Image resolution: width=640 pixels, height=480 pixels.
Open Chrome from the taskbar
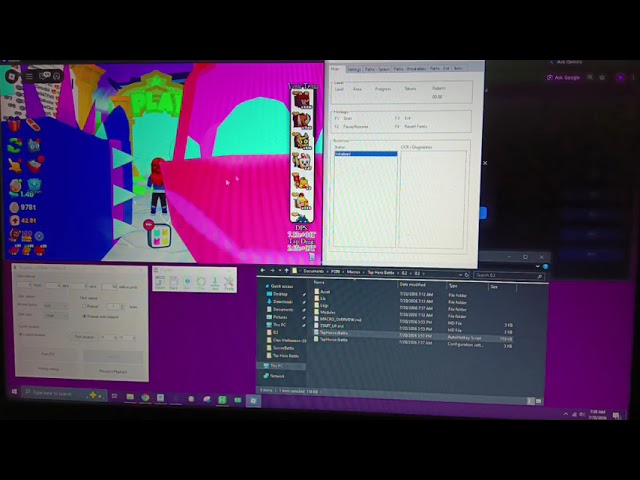145,397
